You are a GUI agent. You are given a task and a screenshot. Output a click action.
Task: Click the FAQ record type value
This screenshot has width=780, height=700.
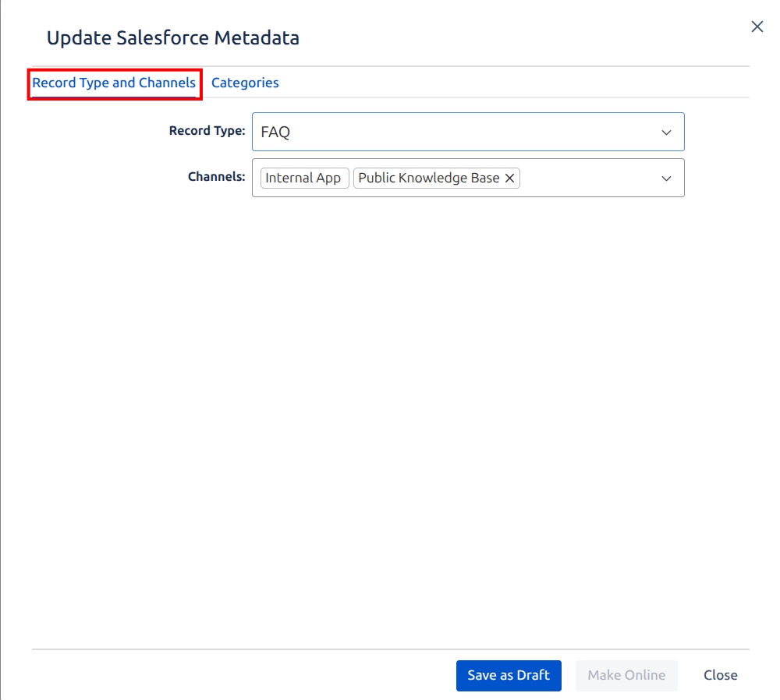pyautogui.click(x=275, y=133)
